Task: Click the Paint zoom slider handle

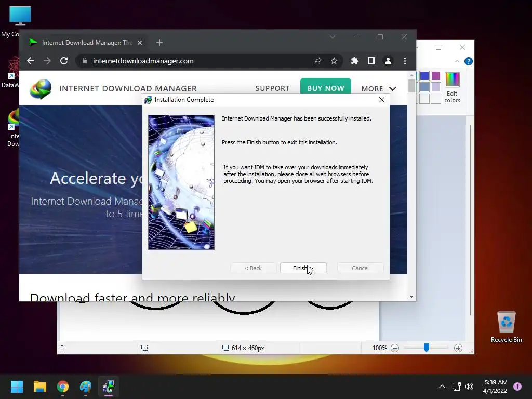Action: (x=427, y=348)
